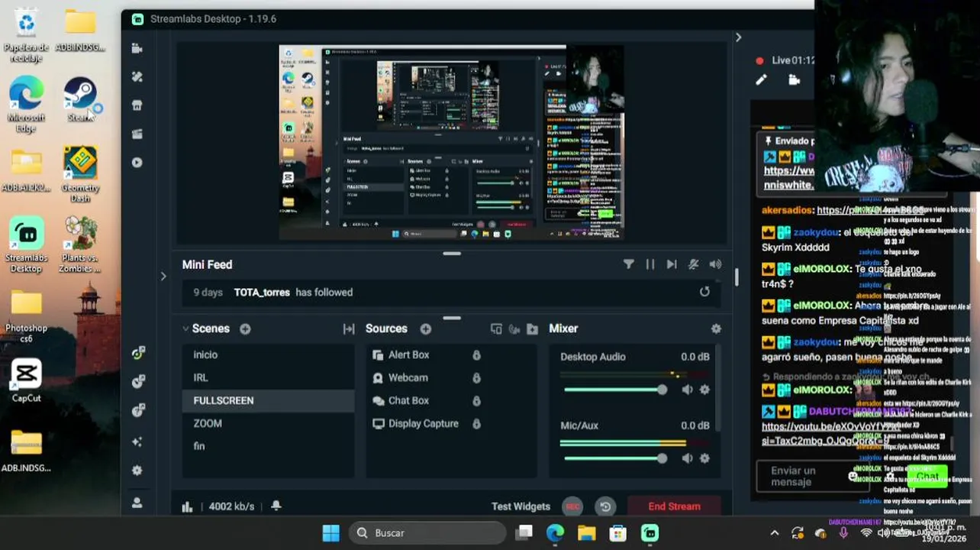Open the Themes brush icon in sidebar

[x=137, y=76]
